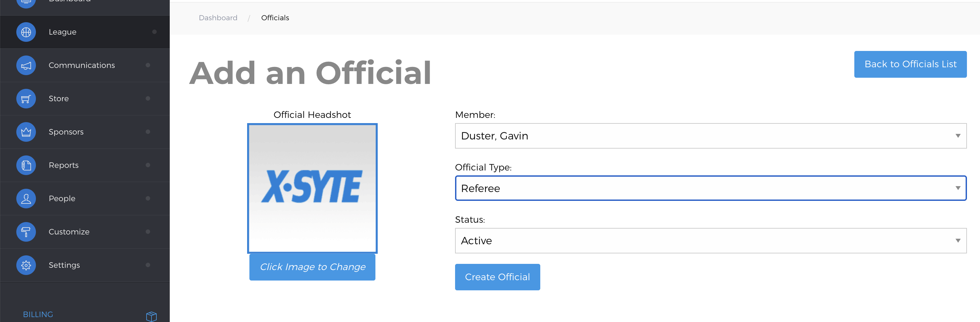980x322 pixels.
Task: Open the People menu
Action: [x=85, y=199]
